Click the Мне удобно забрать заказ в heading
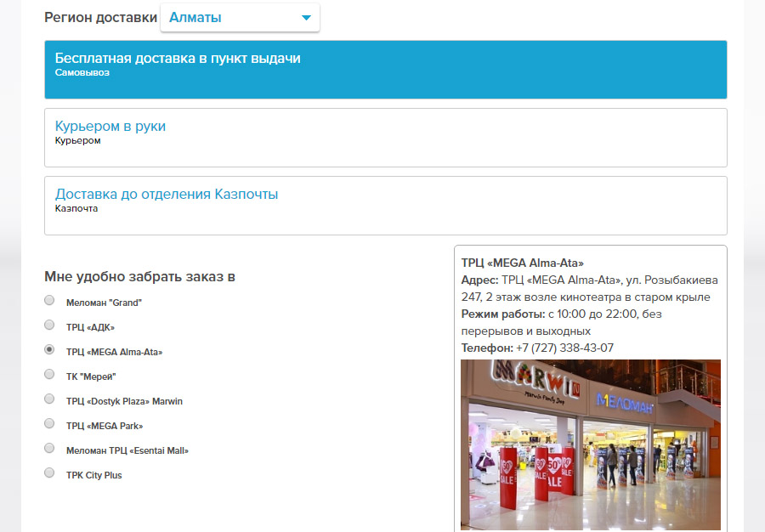765x532 pixels. [139, 276]
